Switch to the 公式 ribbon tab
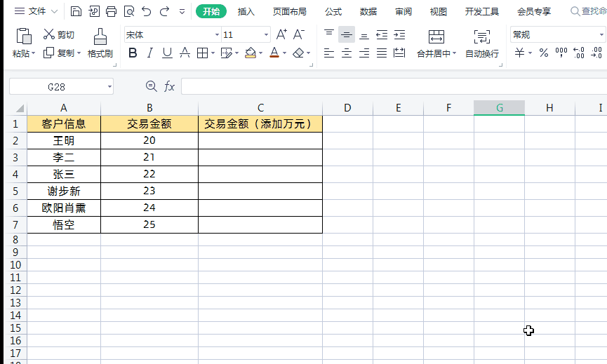Viewport: 607px width, 364px height. (x=333, y=12)
